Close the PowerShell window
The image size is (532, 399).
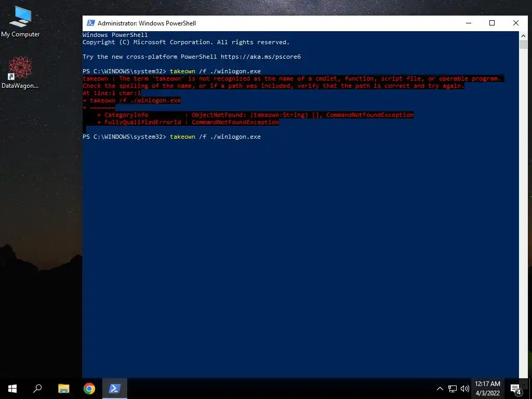[516, 23]
